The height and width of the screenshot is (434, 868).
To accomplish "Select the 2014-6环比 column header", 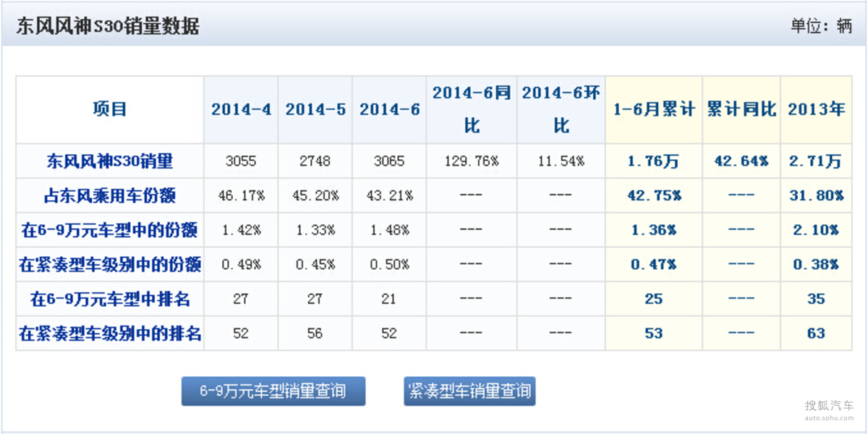I will click(561, 109).
